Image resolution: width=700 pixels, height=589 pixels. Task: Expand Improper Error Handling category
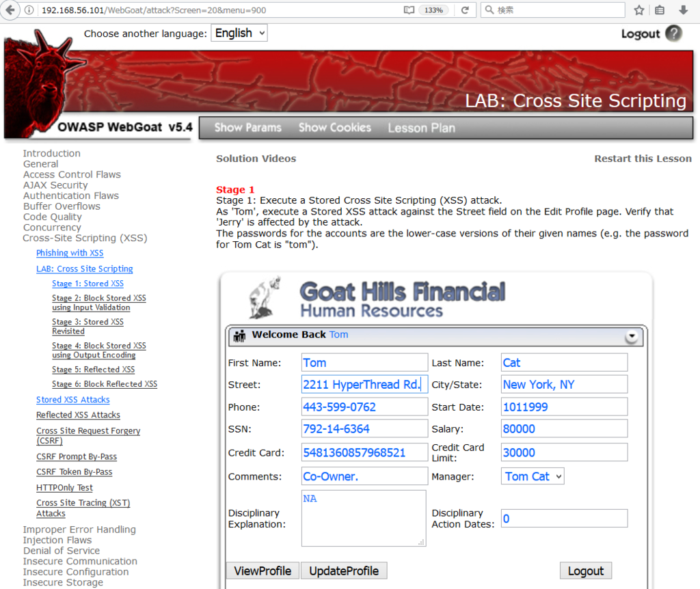point(79,530)
